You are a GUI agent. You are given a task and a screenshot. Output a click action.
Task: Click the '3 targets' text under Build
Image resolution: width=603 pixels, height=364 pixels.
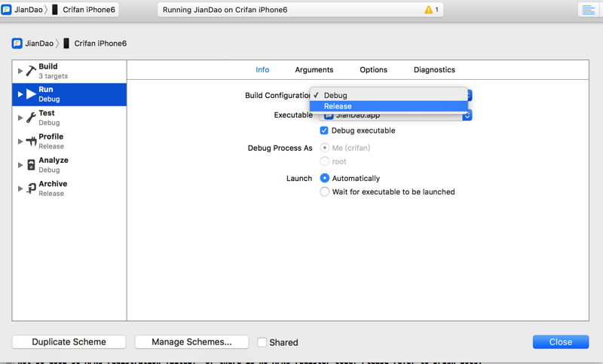pos(53,75)
